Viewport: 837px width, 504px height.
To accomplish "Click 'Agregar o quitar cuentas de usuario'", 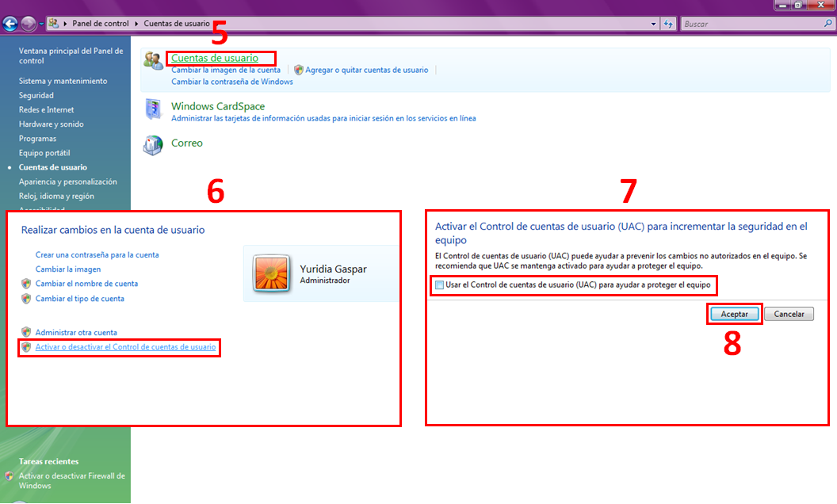I will [367, 70].
